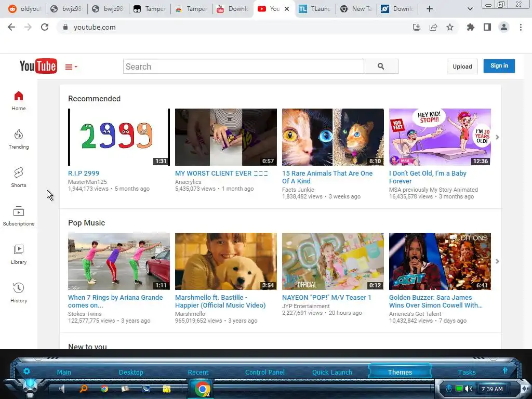
Task: Click the Sign in button
Action: tap(499, 66)
